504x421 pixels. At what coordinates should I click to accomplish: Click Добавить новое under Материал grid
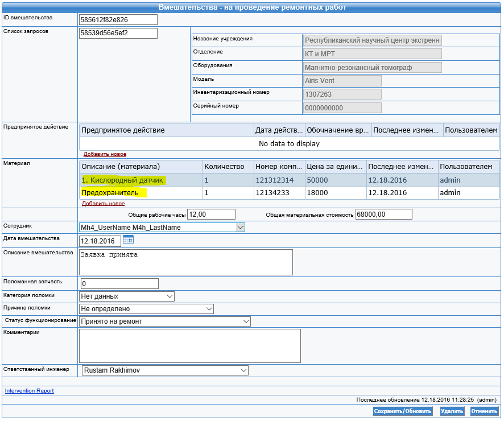pyautogui.click(x=103, y=204)
